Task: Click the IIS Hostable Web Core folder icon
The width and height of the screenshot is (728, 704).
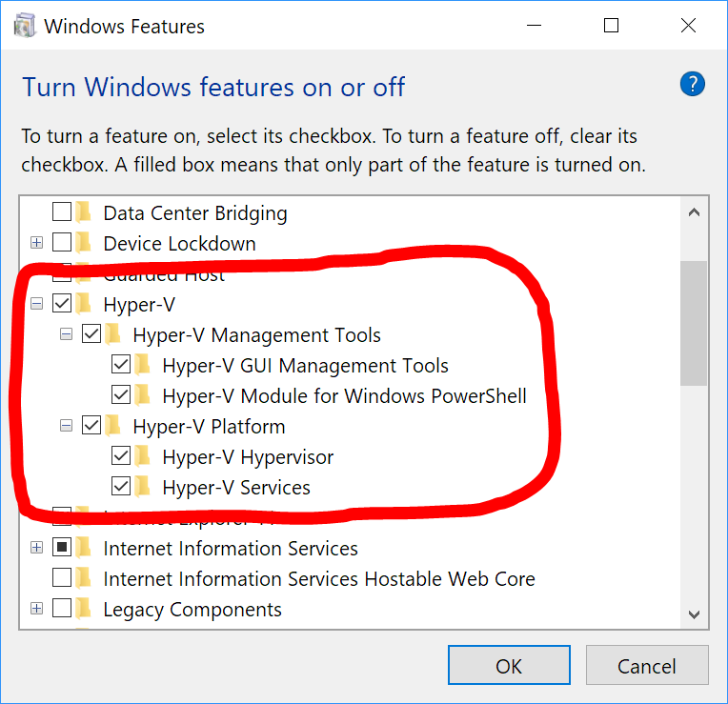Action: [83, 577]
